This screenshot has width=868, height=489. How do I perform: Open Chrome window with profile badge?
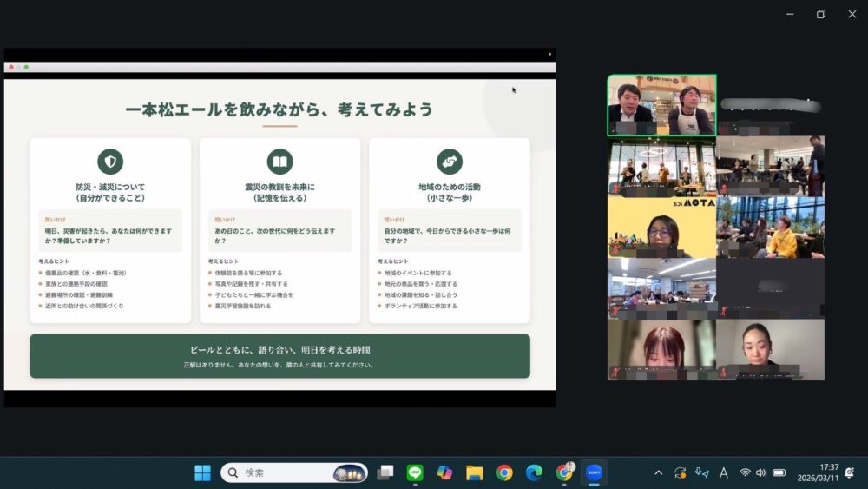pyautogui.click(x=564, y=472)
